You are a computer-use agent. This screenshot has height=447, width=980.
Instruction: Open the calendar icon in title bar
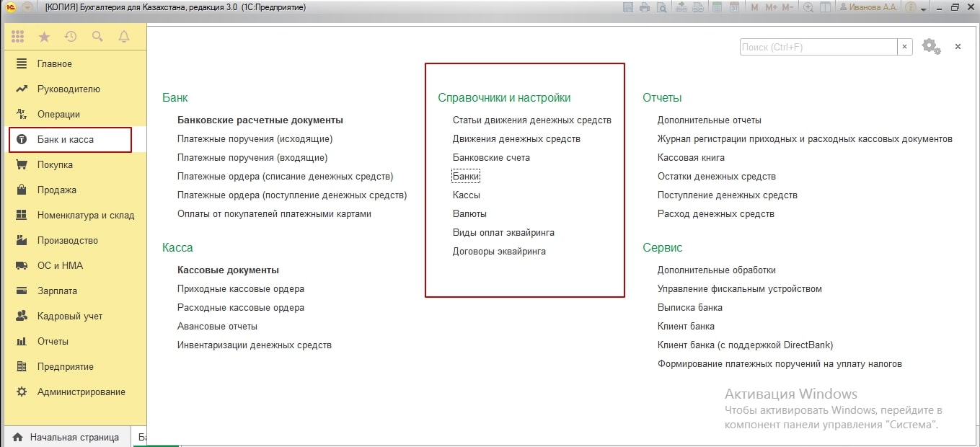click(x=734, y=7)
